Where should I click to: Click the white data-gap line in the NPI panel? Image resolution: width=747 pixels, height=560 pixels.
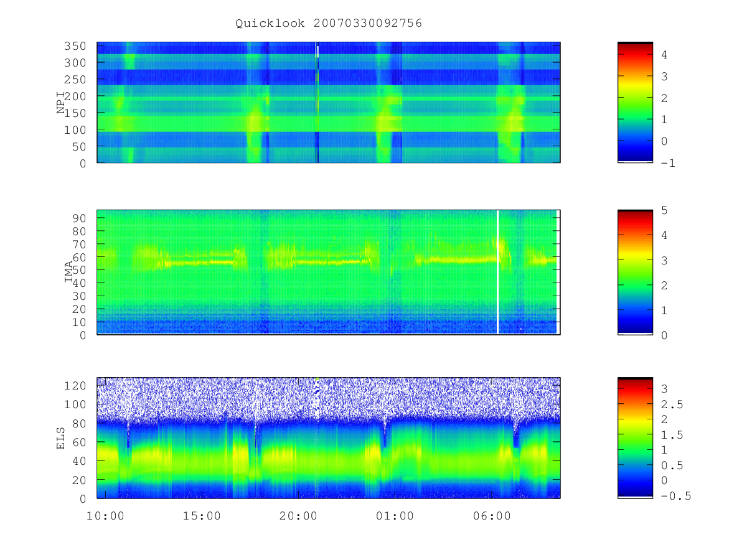[x=317, y=51]
